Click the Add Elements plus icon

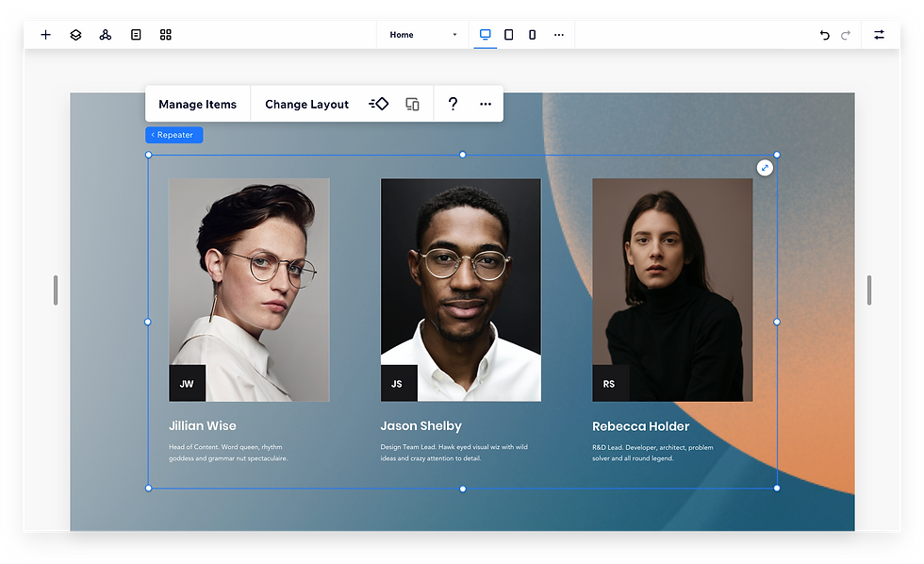point(45,35)
